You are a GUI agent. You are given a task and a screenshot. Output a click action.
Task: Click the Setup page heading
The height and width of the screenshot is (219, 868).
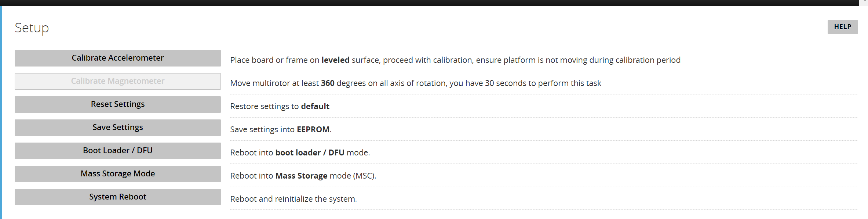(x=32, y=28)
